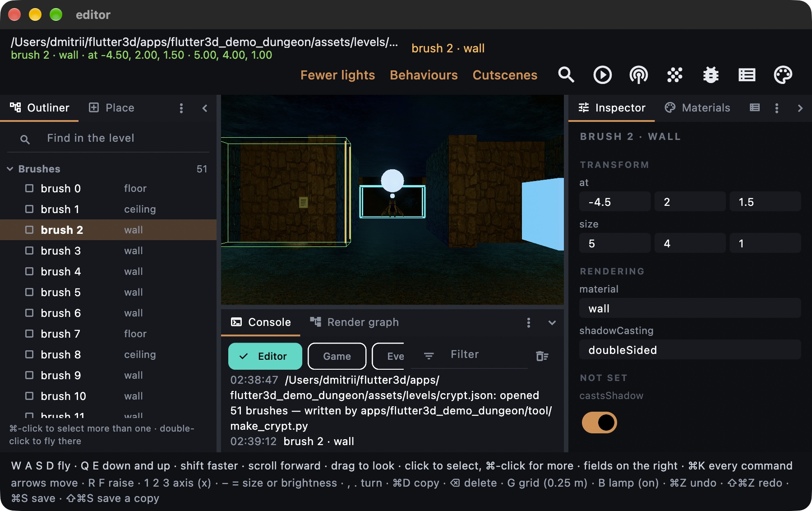Viewport: 812px width, 511px height.
Task: Click the list icon beside Materials tab
Action: click(x=755, y=107)
